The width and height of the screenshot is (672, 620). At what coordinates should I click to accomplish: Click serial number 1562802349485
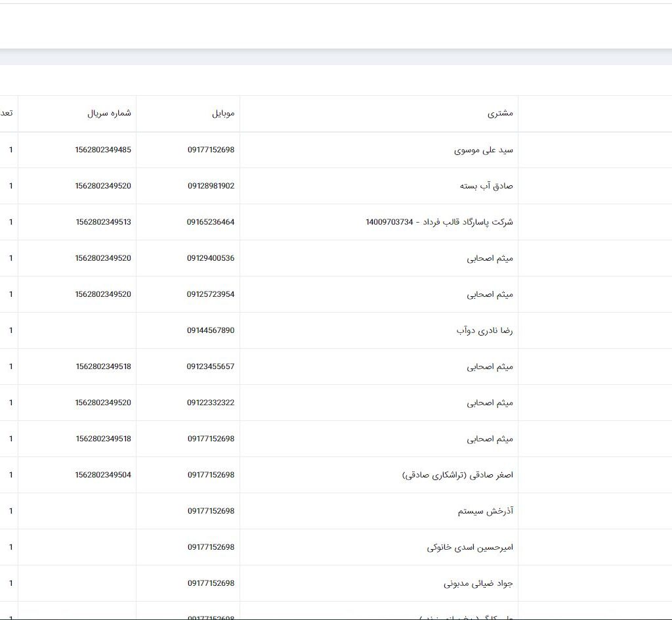[x=103, y=150]
